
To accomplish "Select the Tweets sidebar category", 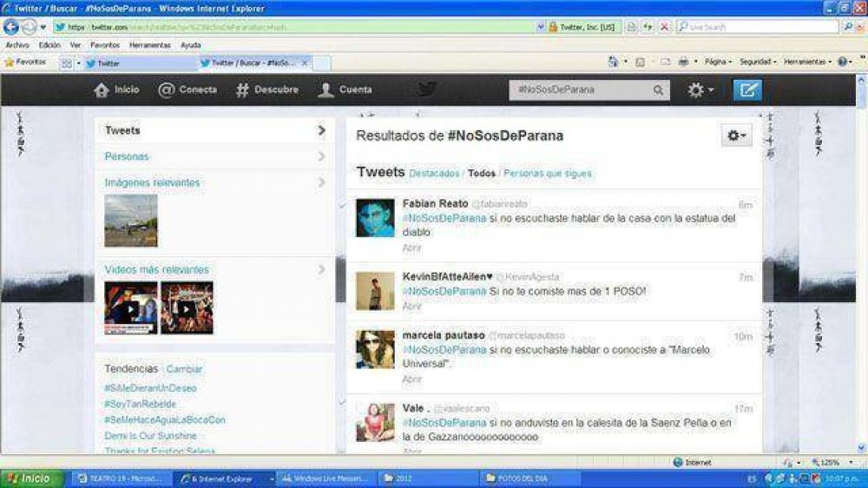I will (x=214, y=131).
